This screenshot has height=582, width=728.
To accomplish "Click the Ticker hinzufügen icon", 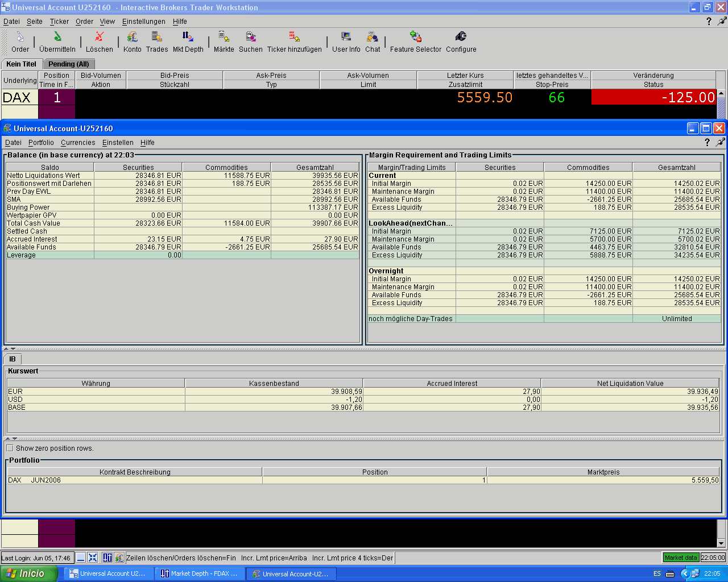I will tap(294, 41).
